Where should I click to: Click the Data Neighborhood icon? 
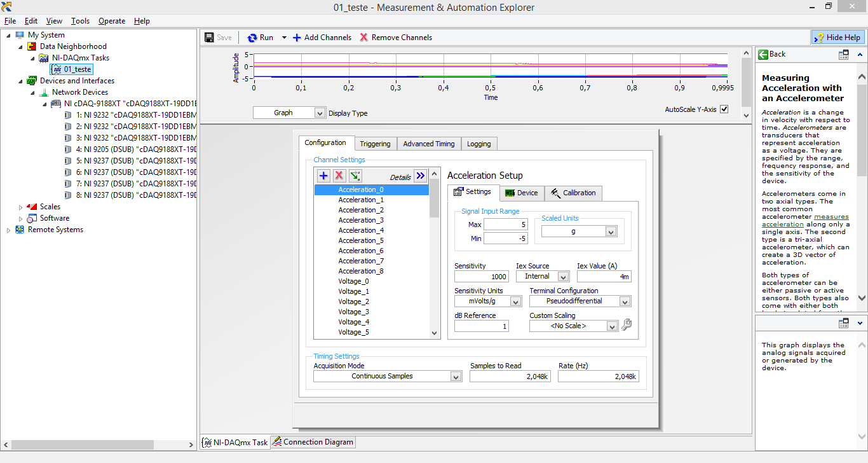32,46
